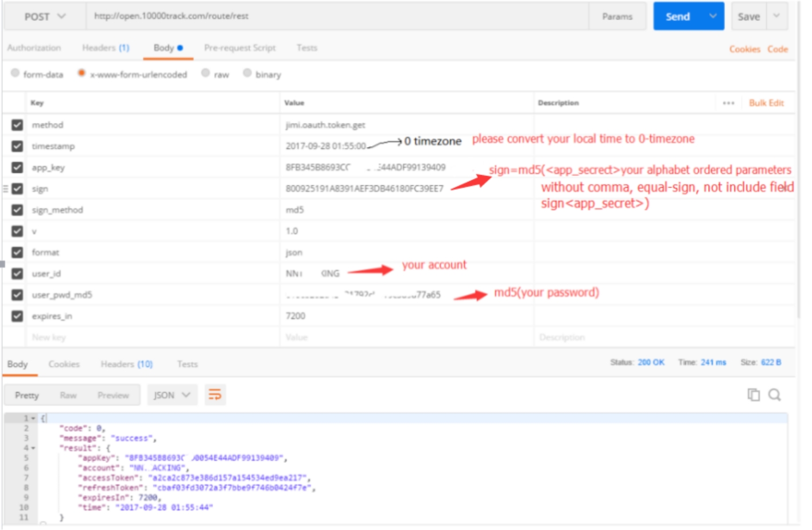The width and height of the screenshot is (812, 530).
Task: Select x-www-form-urlencoded body type
Action: (81, 73)
